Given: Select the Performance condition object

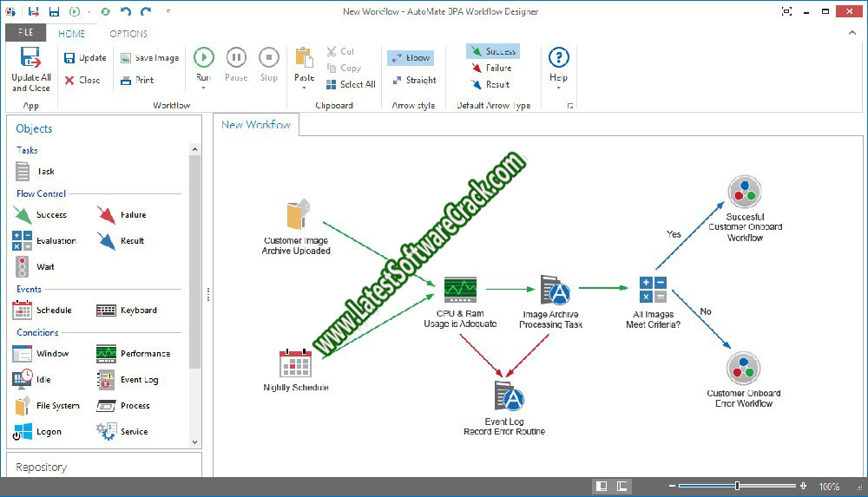Looking at the screenshot, I should point(134,354).
